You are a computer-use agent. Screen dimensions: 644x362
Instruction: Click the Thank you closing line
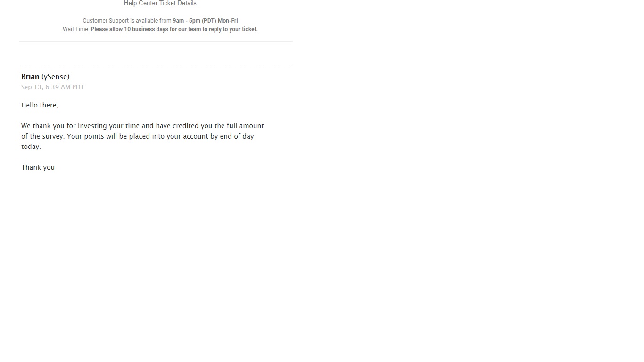(38, 167)
